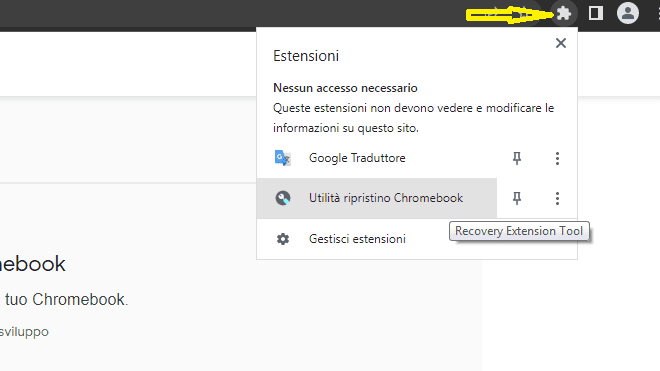
Task: Open the user profile avatar
Action: coord(628,13)
